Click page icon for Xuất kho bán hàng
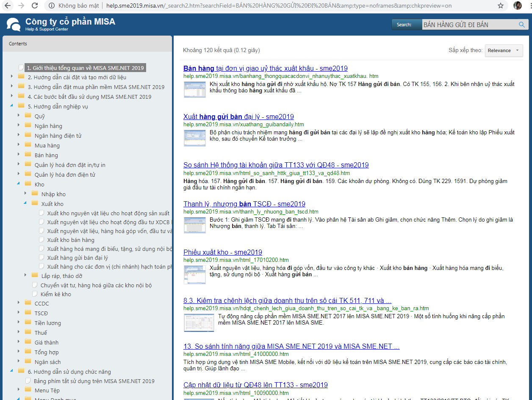 tap(42, 240)
